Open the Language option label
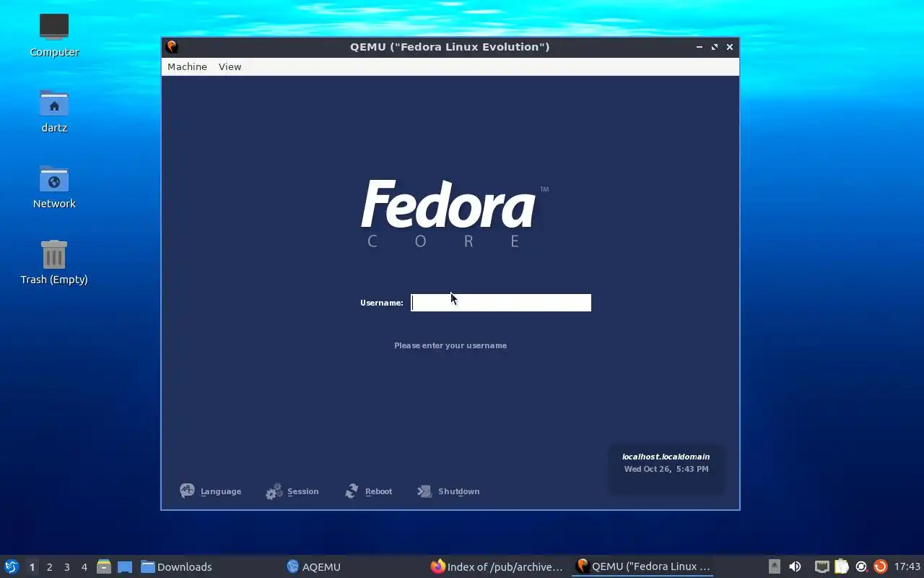 click(221, 491)
